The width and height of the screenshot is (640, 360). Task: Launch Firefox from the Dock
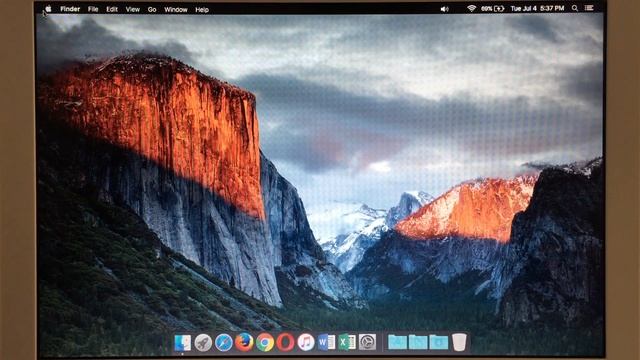click(x=244, y=342)
